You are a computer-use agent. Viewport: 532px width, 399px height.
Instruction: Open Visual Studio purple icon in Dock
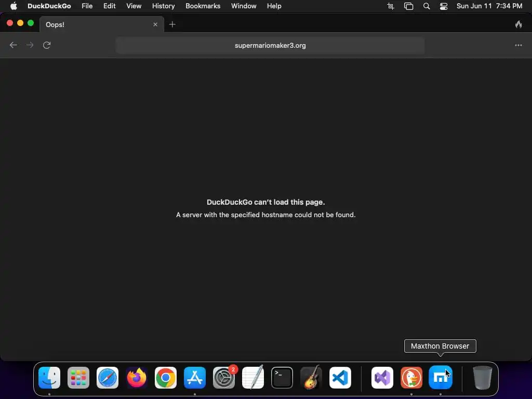pyautogui.click(x=382, y=378)
